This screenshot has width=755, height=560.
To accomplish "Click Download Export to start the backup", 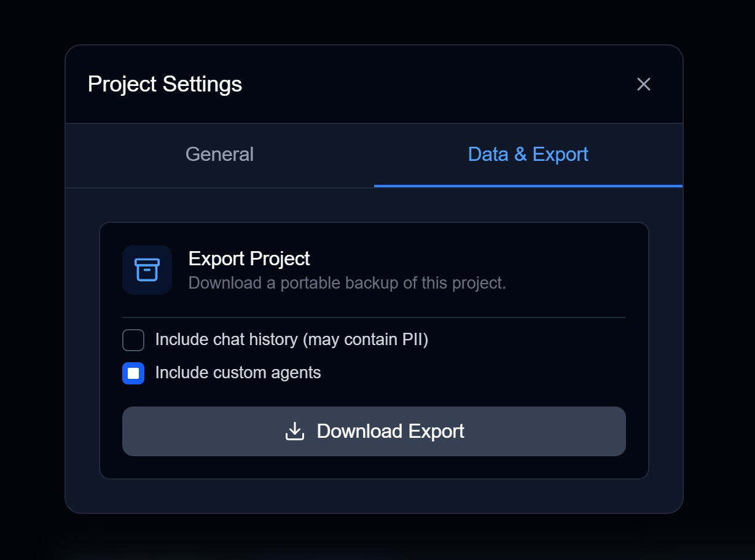I will click(374, 431).
